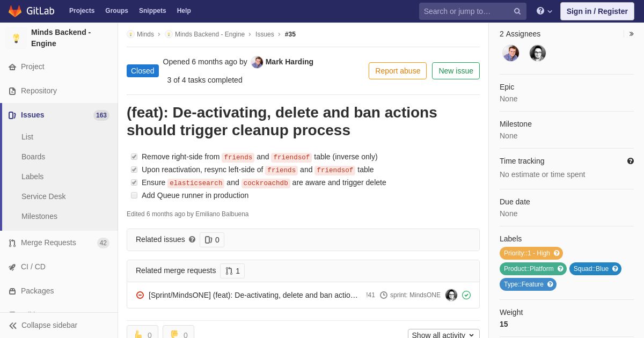Click the Project home icon in sidebar
This screenshot has height=338, width=644.
click(x=12, y=67)
